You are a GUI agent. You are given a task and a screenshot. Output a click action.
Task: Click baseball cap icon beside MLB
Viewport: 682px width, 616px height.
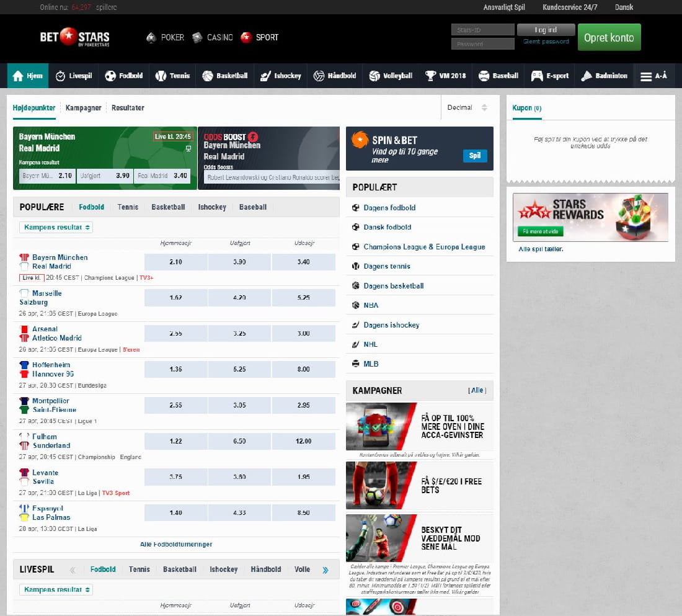tap(355, 364)
